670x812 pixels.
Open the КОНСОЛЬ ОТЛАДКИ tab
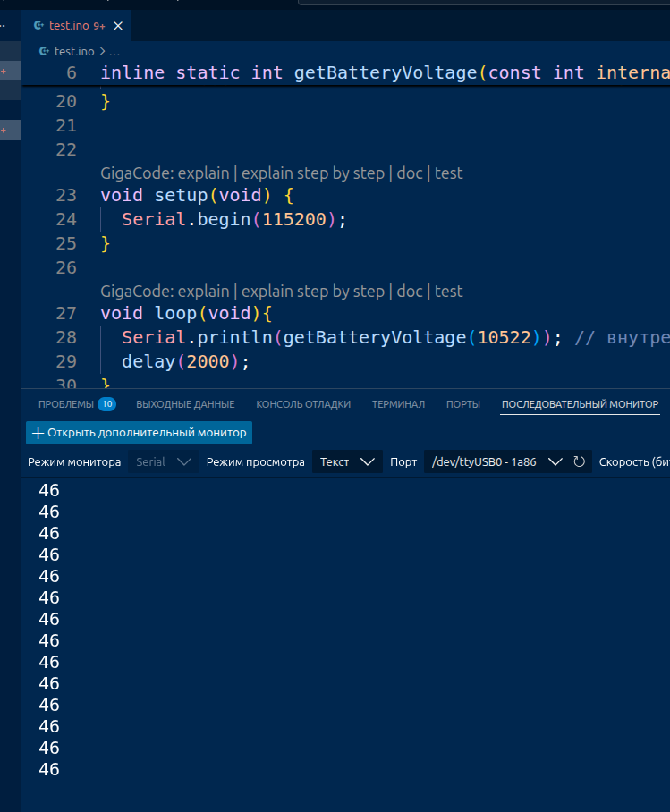[302, 404]
